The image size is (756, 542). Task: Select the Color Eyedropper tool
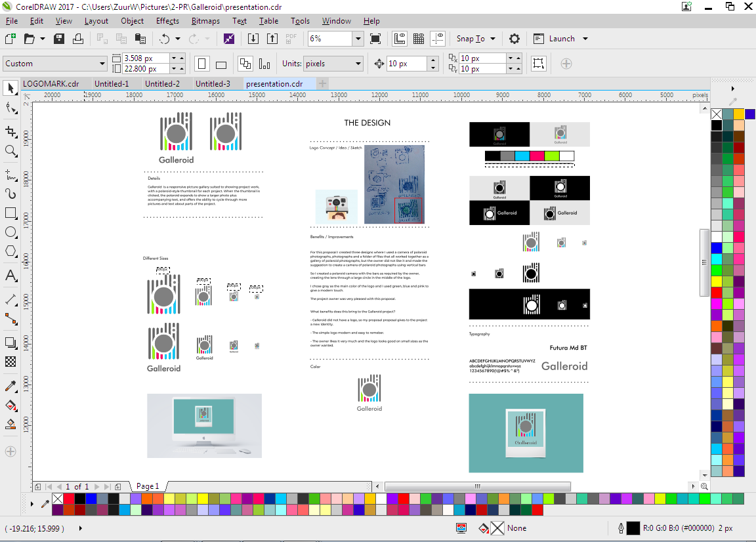pos(10,386)
